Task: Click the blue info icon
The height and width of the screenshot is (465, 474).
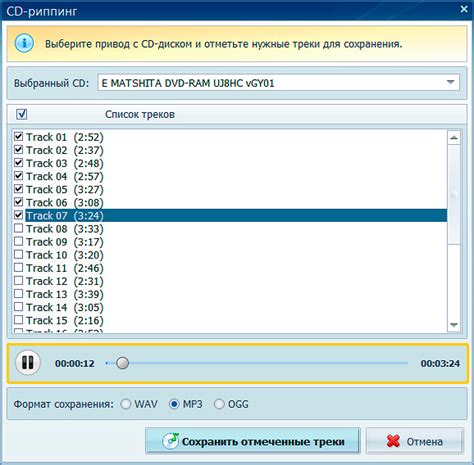Action: pyautogui.click(x=24, y=43)
